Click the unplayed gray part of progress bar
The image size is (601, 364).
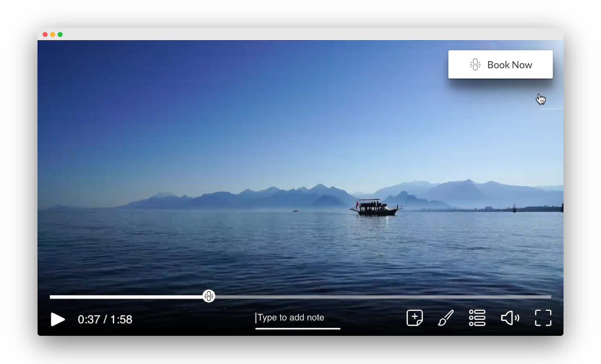[376, 297]
